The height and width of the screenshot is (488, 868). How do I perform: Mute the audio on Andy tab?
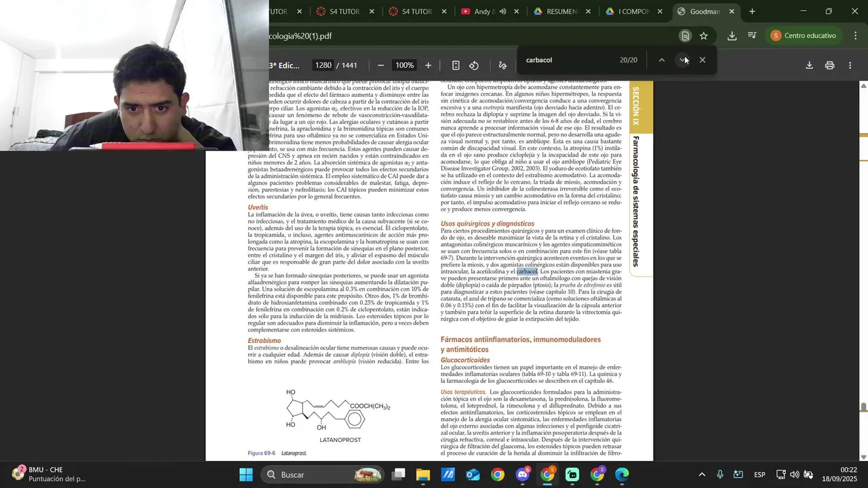tap(502, 12)
